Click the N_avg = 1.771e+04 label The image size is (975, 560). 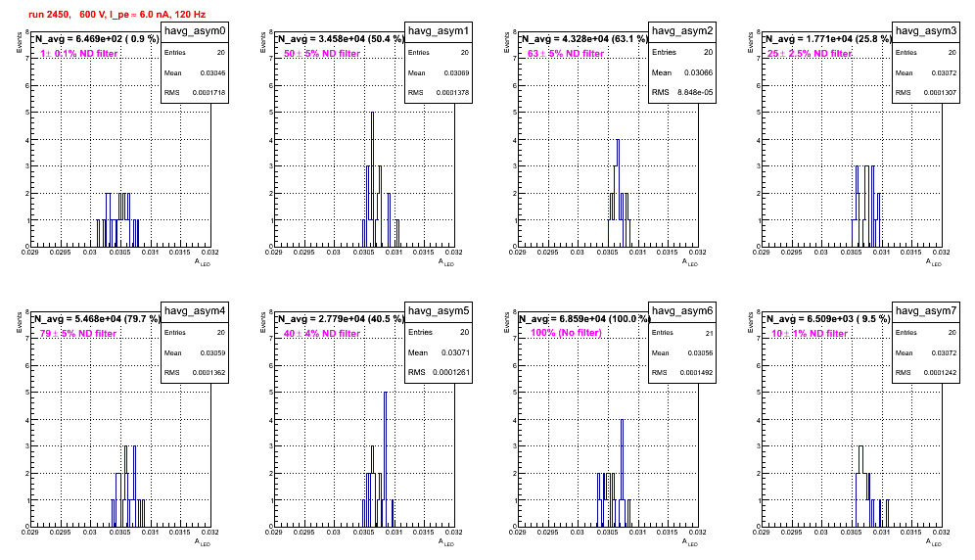pyautogui.click(x=828, y=39)
